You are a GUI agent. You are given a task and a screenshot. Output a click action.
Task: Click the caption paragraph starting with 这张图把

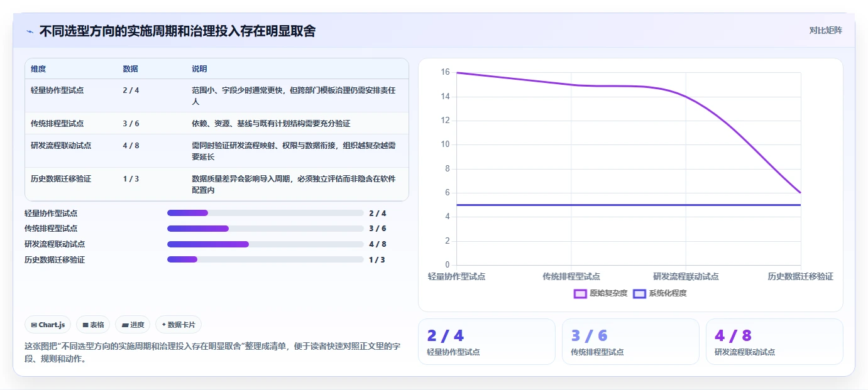click(x=212, y=353)
